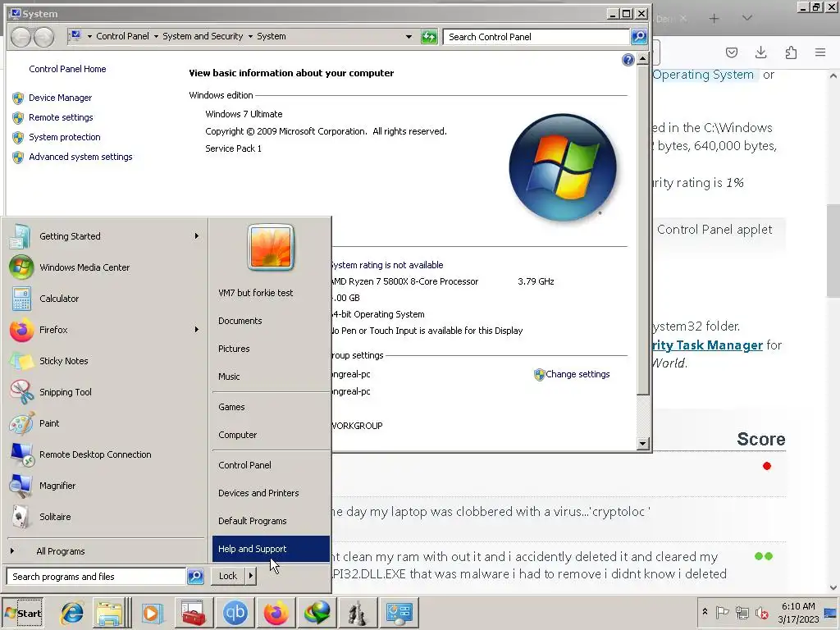The width and height of the screenshot is (840, 630).
Task: Go back in the System window
Action: click(21, 36)
